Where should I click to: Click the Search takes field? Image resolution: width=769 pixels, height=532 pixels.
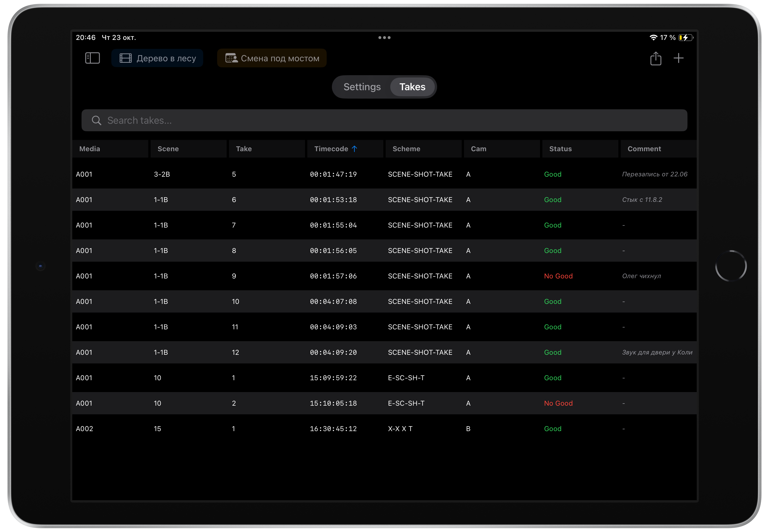(383, 120)
